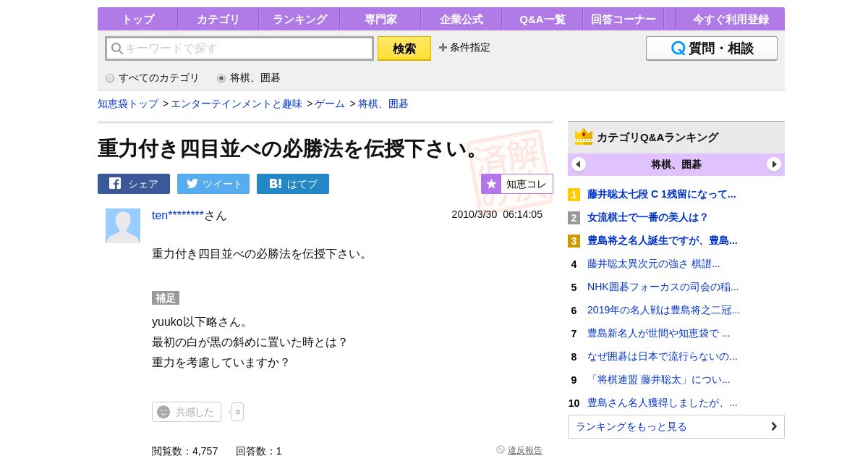This screenshot has height=456, width=868.
Task: Open エンターテインメントと趣味 breadcrumb link
Action: coord(237,104)
